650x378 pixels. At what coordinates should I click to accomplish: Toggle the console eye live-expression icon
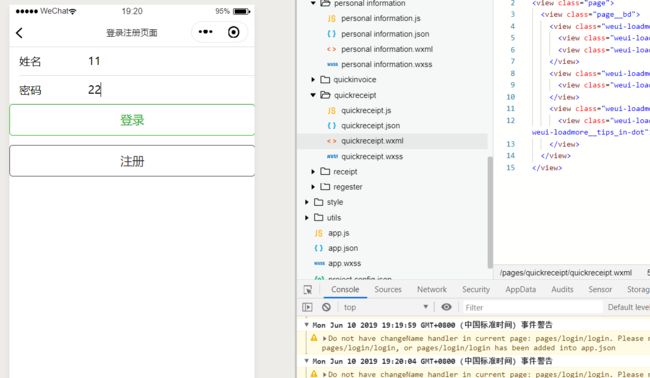click(446, 307)
